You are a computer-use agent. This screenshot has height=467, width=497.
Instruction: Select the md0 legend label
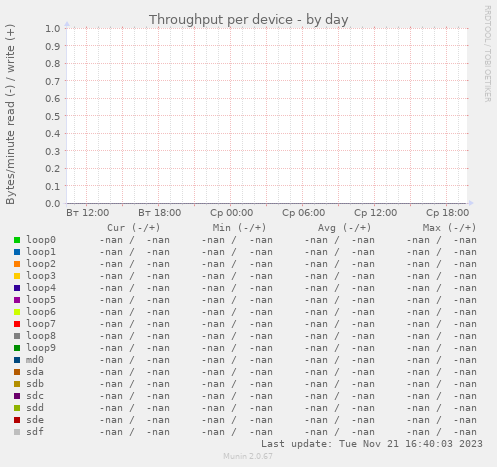click(35, 360)
